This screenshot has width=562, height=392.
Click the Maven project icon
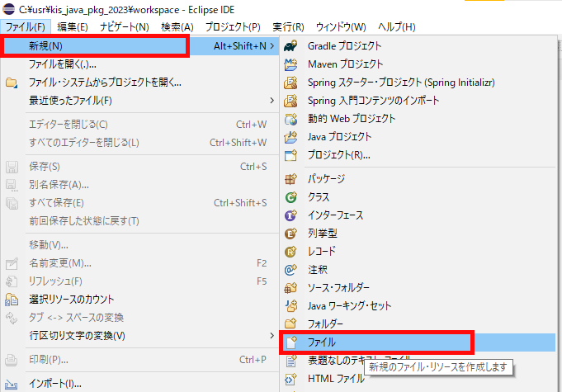pos(290,64)
